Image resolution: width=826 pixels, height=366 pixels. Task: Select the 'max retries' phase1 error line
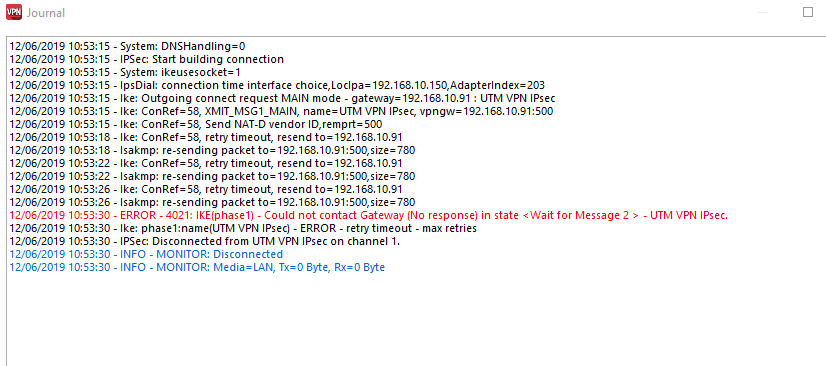point(243,229)
